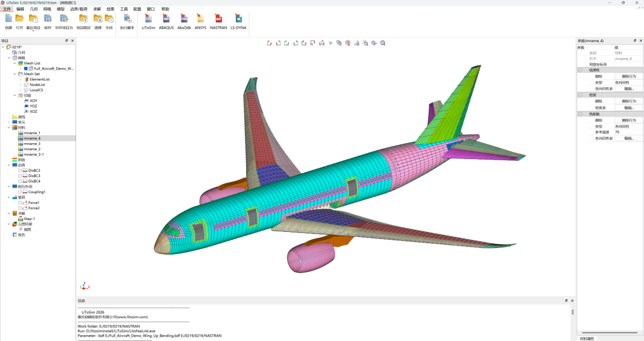
Task: Click the 保存 (save) icon
Action: (48, 19)
